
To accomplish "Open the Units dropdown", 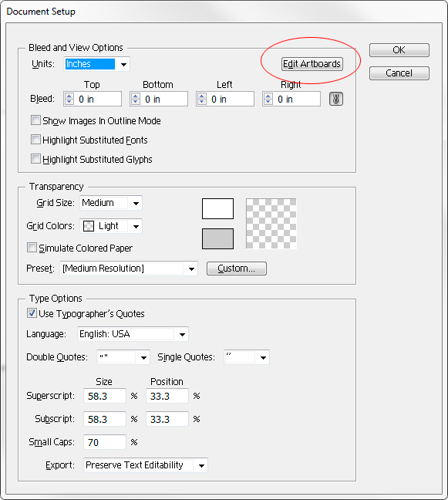I will [97, 64].
